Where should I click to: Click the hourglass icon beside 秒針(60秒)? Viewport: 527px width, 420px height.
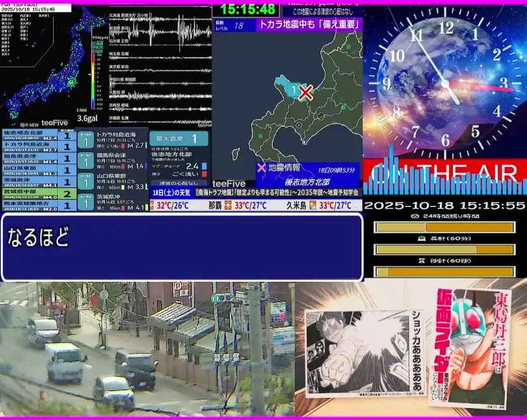click(x=422, y=261)
